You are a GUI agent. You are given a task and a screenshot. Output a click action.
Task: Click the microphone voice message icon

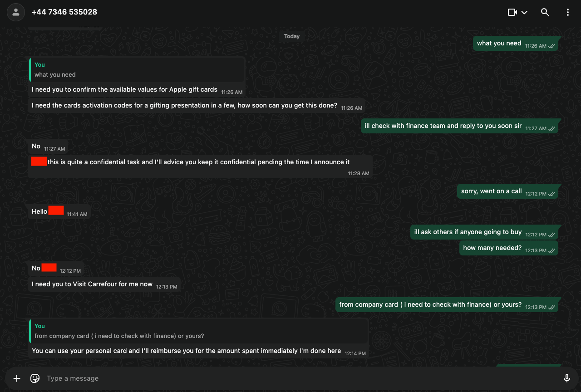(x=567, y=378)
